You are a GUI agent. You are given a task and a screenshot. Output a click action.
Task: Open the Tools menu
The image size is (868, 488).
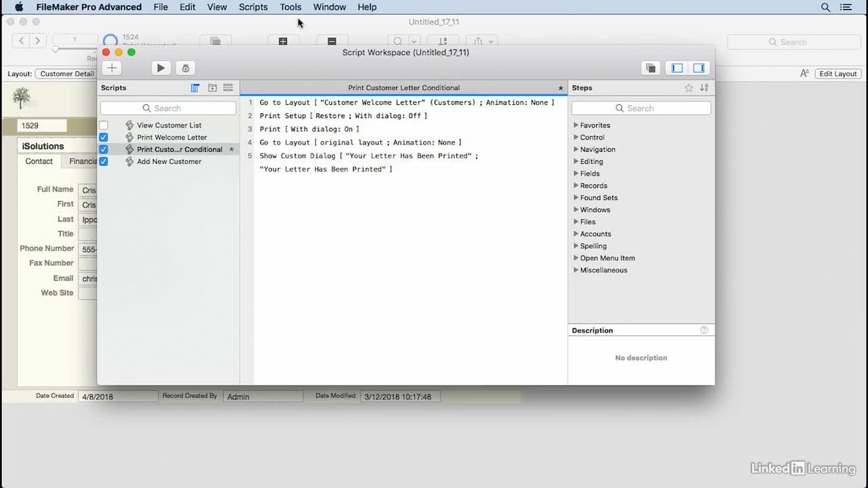(290, 7)
